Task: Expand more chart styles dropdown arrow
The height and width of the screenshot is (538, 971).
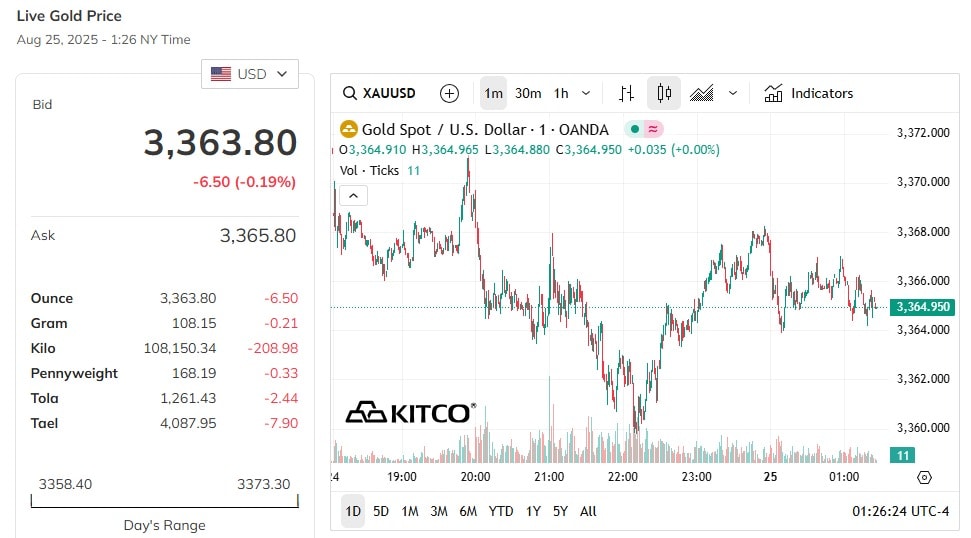Action: tap(733, 93)
